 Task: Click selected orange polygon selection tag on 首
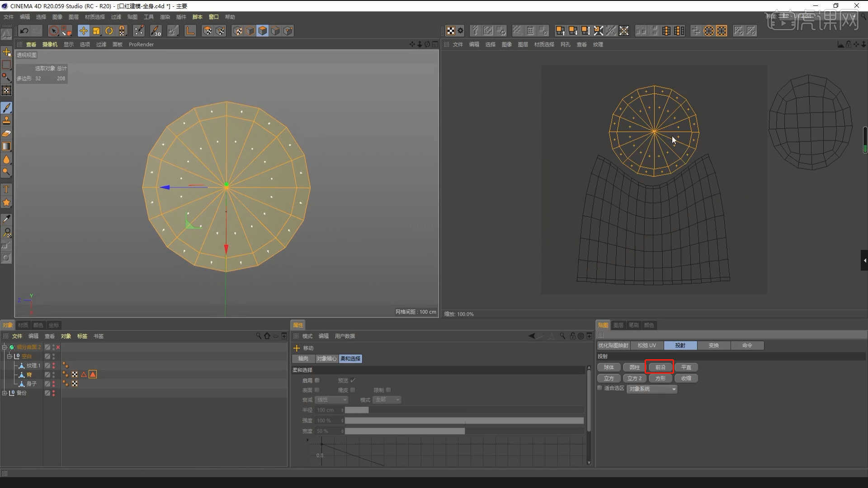(x=93, y=374)
